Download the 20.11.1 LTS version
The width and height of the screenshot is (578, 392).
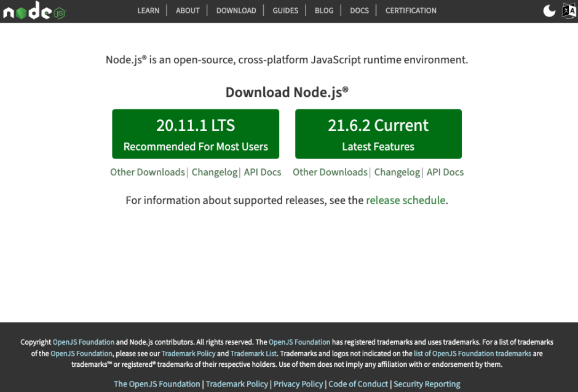pyautogui.click(x=196, y=133)
